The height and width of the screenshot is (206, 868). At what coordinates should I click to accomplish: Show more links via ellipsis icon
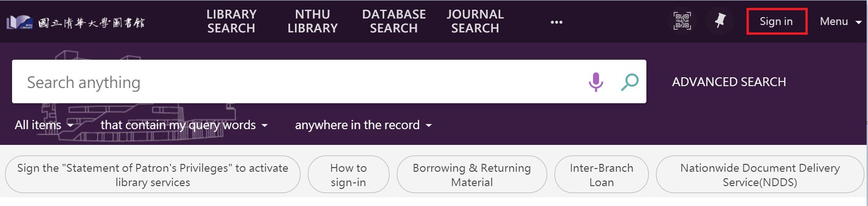coord(556,22)
